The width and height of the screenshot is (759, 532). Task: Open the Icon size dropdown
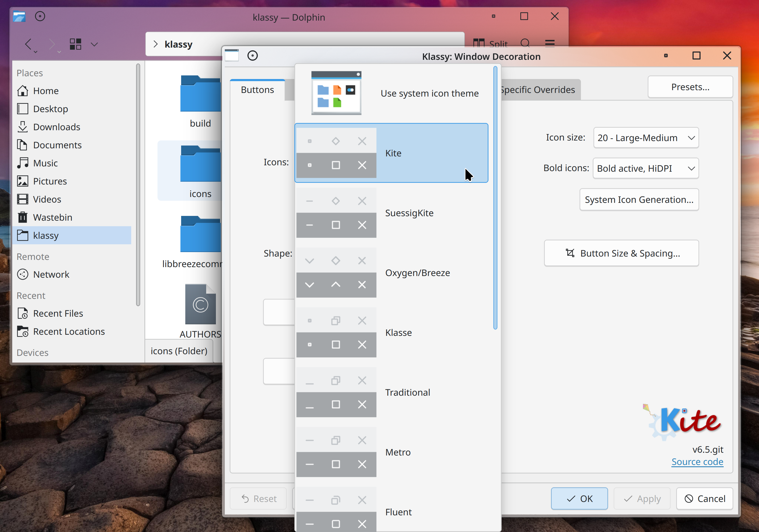pos(646,137)
